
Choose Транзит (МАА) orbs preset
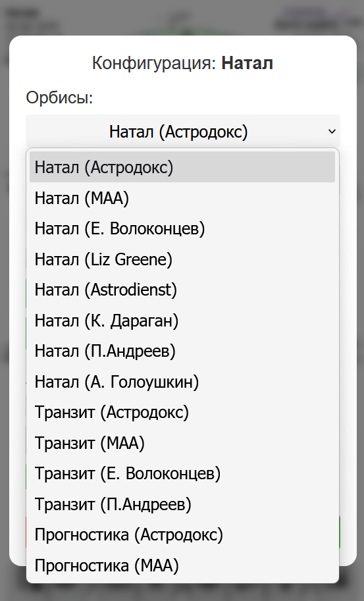pyautogui.click(x=182, y=443)
